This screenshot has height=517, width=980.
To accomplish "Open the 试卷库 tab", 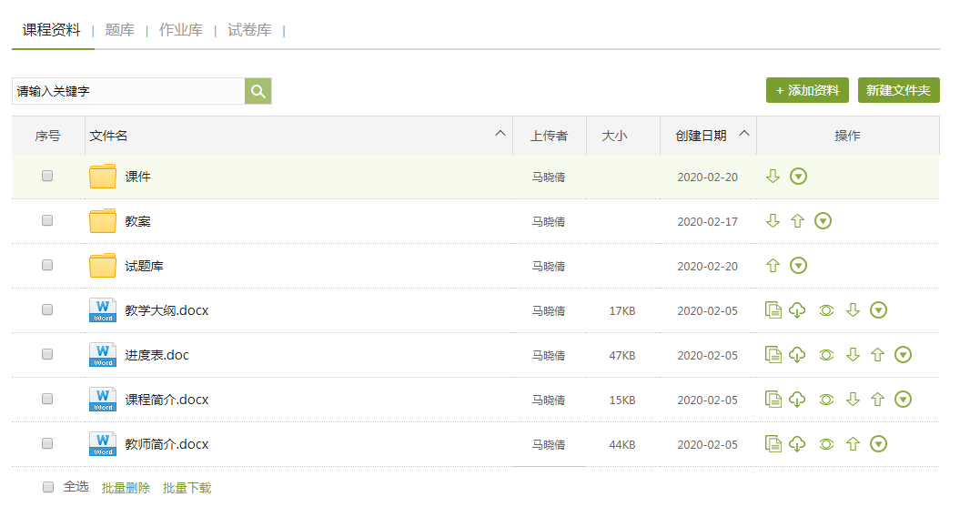I will pyautogui.click(x=249, y=30).
